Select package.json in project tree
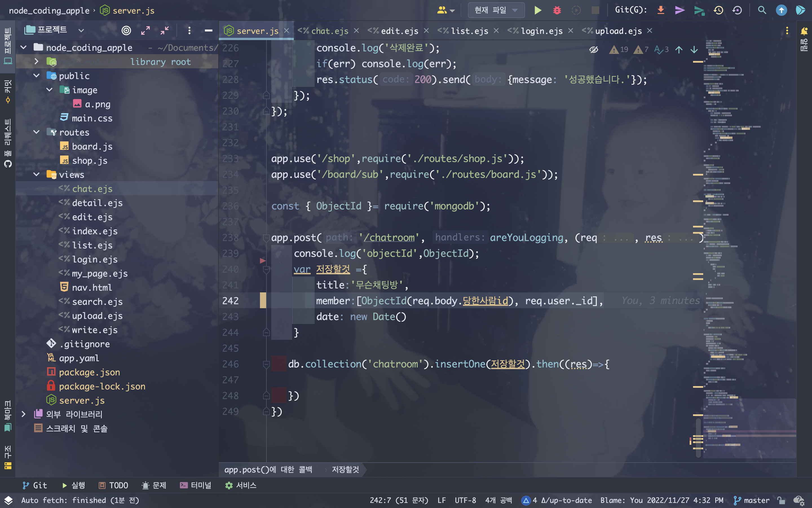 (89, 372)
